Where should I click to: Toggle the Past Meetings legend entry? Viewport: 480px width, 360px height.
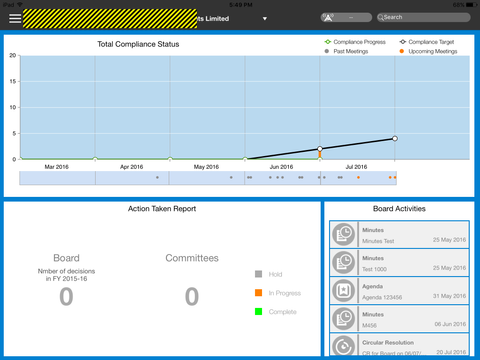coord(346,51)
